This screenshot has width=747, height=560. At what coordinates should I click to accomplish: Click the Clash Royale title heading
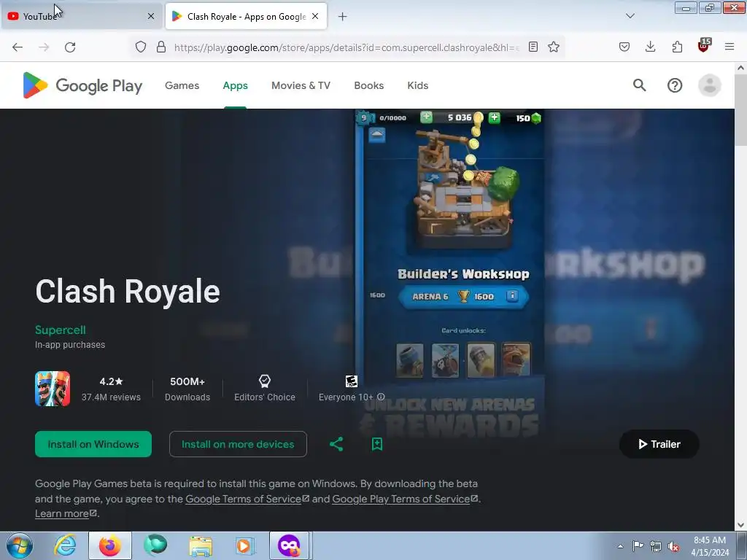click(128, 291)
